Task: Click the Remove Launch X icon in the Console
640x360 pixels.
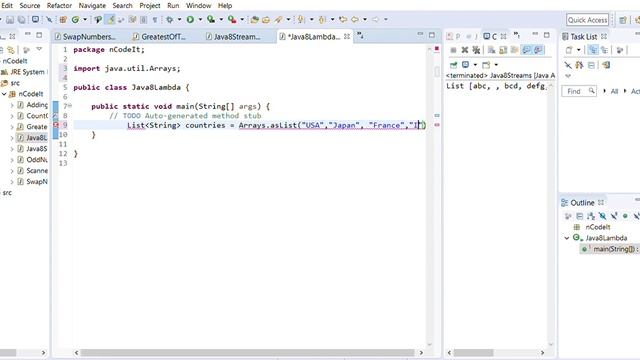Action: 464,50
